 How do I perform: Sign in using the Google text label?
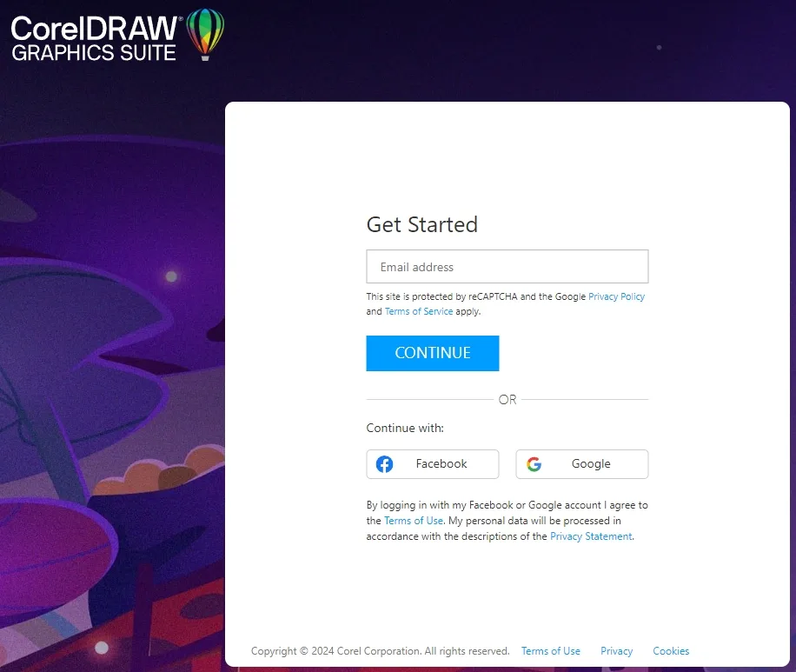(x=591, y=463)
